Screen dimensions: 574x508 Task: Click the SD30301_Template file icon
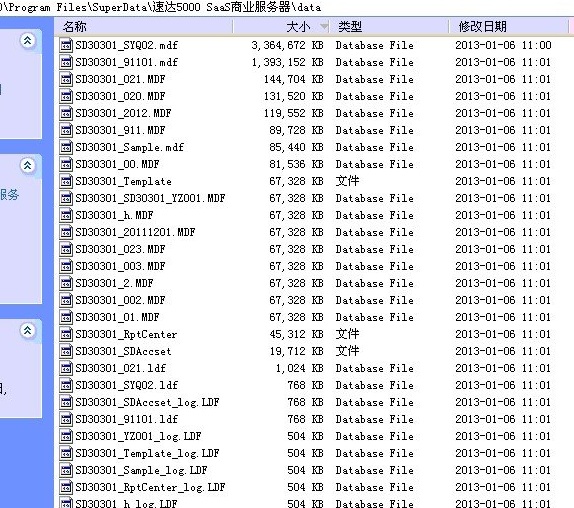[x=66, y=181]
